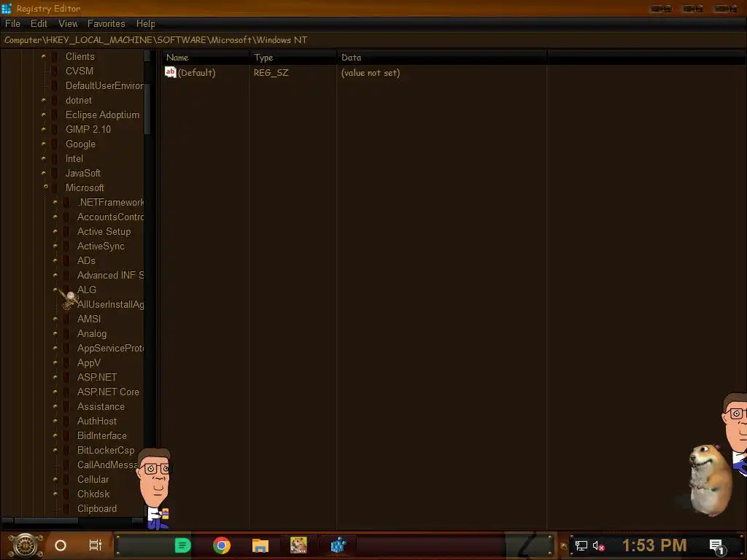Select the Advanced INF Setup key

[111, 275]
